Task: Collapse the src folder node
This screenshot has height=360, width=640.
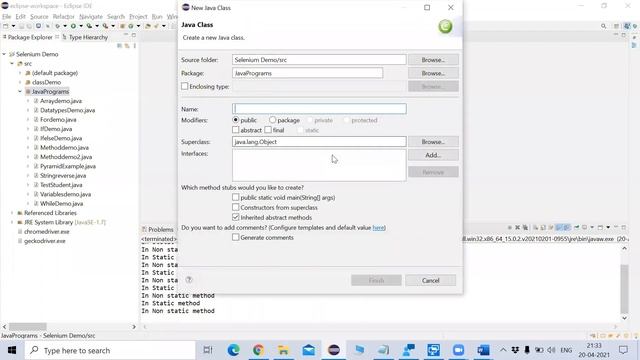Action: pyautogui.click(x=12, y=63)
